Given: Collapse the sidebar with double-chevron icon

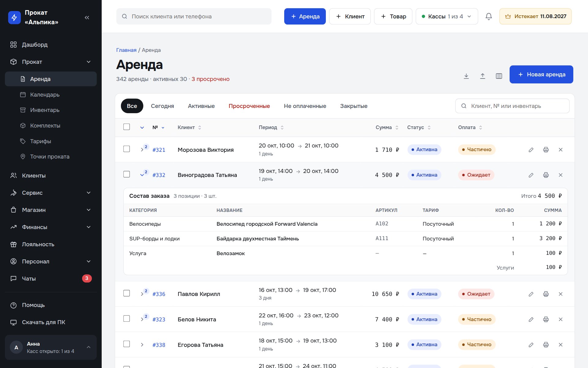Looking at the screenshot, I should click(87, 17).
